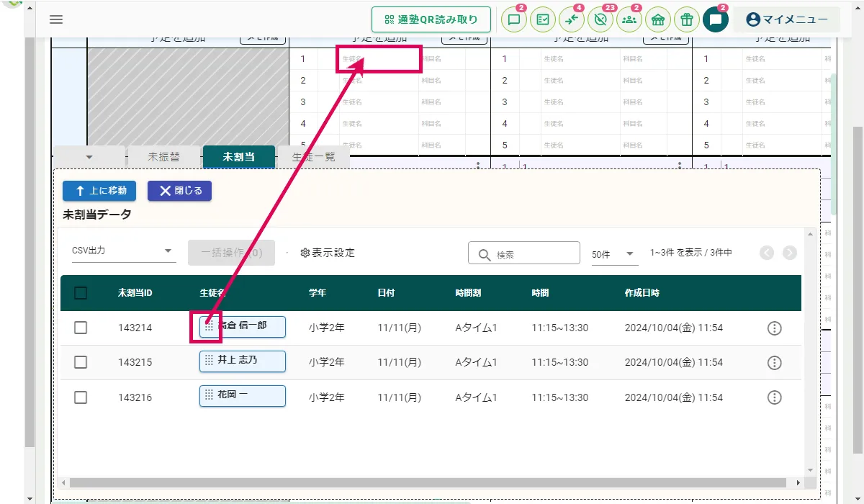Click the 時間割 column header
The height and width of the screenshot is (504, 864).
469,293
